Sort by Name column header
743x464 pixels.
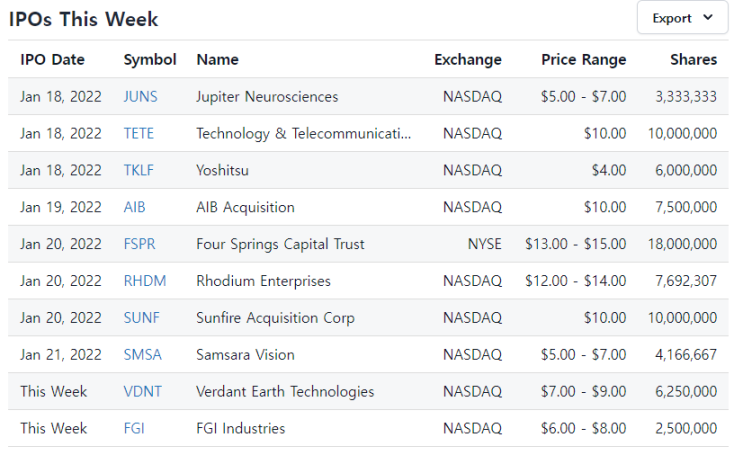click(x=217, y=60)
